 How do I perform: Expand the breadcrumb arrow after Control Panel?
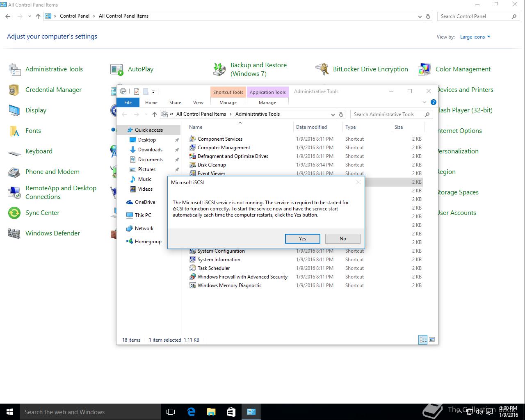[x=94, y=16]
